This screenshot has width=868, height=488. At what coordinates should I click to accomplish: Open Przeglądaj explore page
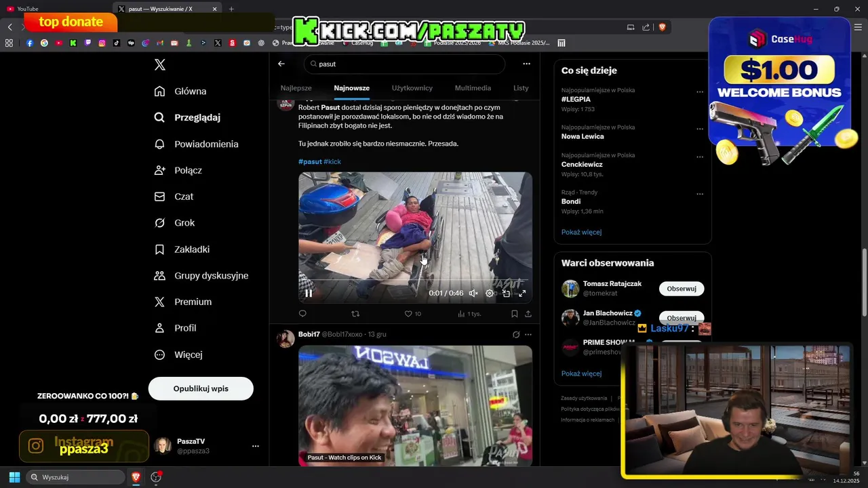[187, 117]
